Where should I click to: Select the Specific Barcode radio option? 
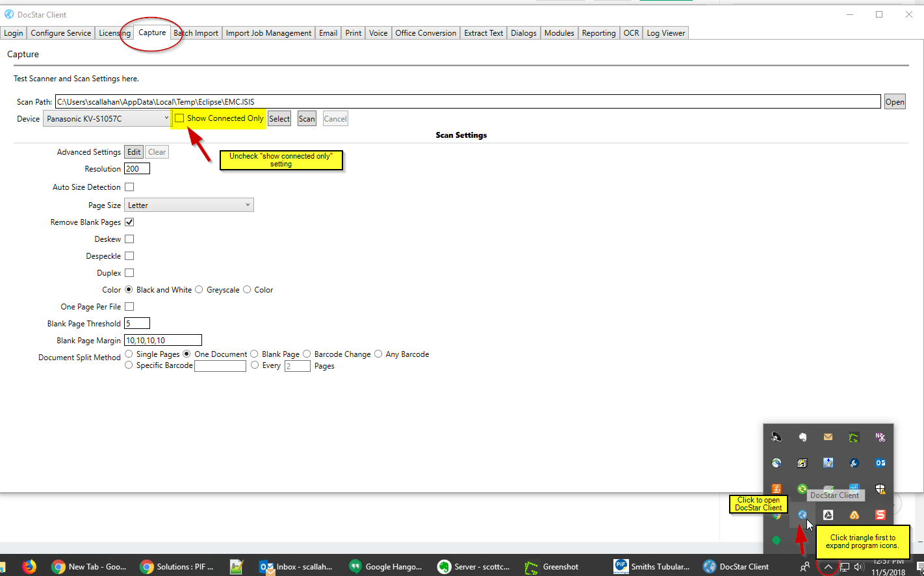click(129, 366)
